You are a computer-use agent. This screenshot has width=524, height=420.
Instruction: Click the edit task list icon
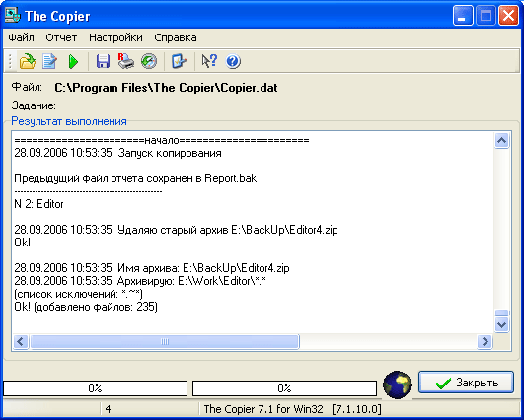(x=50, y=61)
